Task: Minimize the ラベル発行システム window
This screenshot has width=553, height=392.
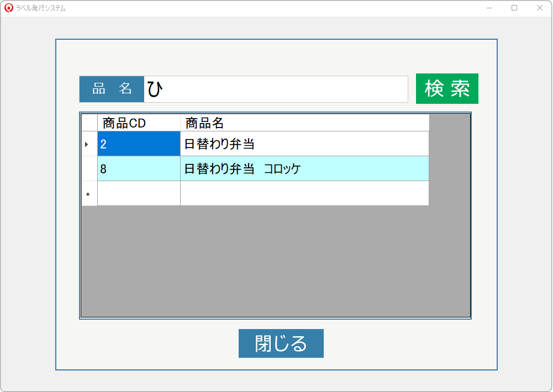Action: (489, 8)
